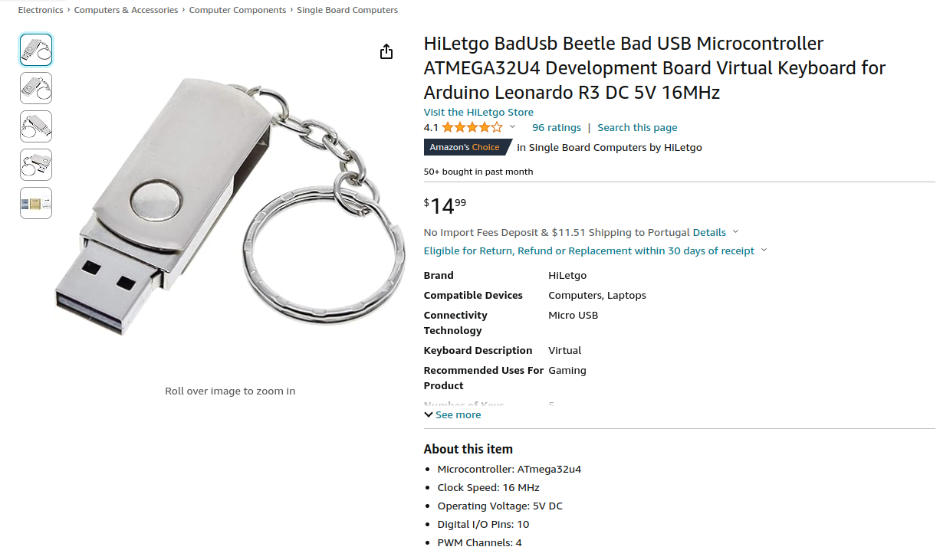Click the share icon above product image
Viewport: 940px width, 560px height.
[x=386, y=51]
